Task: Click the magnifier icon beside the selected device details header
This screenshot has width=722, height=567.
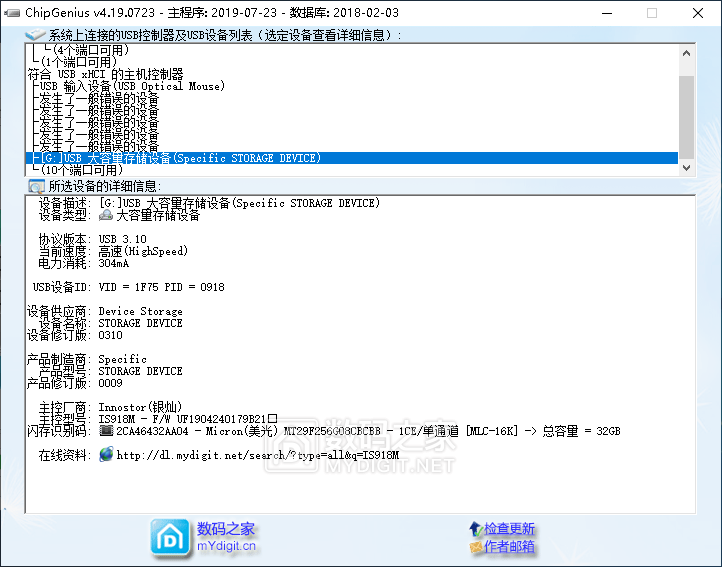Action: click(36, 186)
